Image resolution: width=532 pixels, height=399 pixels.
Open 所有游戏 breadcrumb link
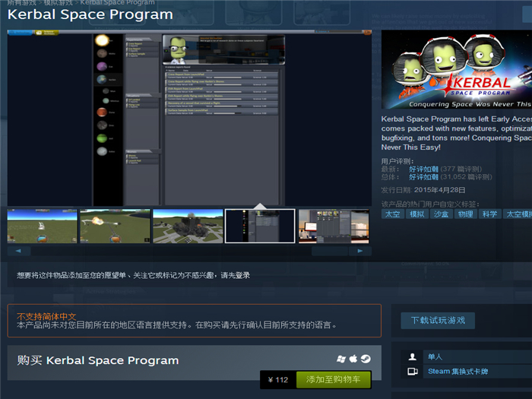pyautogui.click(x=21, y=3)
